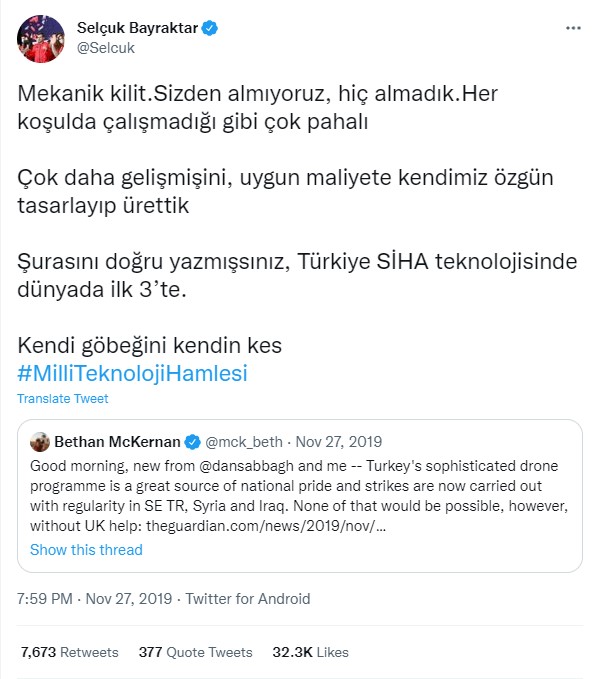Open Selçuk Bayraktar display name link
The width and height of the screenshot is (597, 679).
click(137, 28)
